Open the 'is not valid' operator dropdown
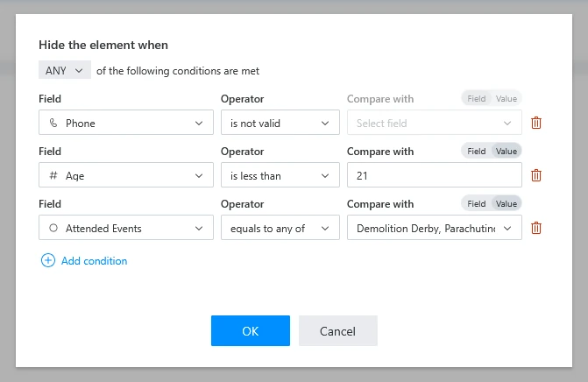Image resolution: width=588 pixels, height=382 pixels. 280,122
